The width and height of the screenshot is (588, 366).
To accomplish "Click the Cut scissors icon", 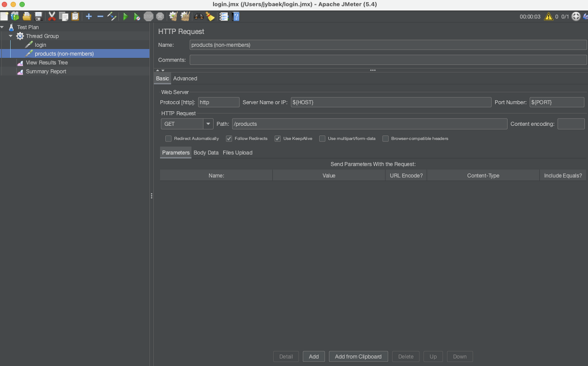I will click(x=52, y=17).
